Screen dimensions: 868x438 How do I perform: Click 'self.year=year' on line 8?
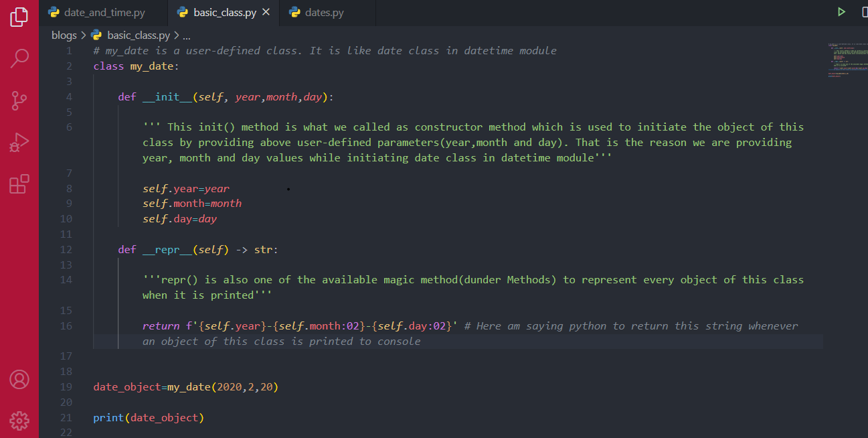(186, 188)
